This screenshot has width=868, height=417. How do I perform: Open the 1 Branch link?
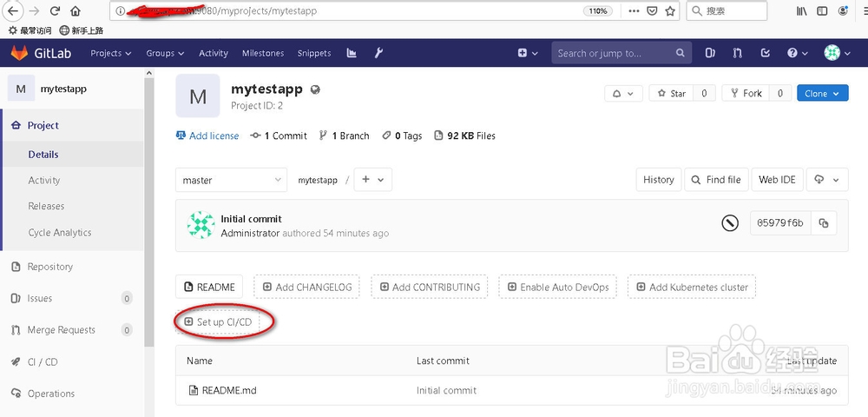[345, 136]
